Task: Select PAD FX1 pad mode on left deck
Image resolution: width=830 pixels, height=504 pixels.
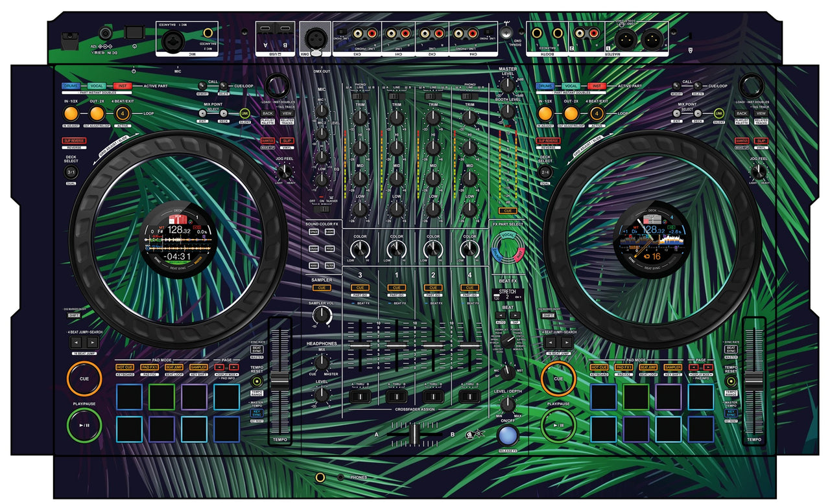Action: [x=150, y=367]
